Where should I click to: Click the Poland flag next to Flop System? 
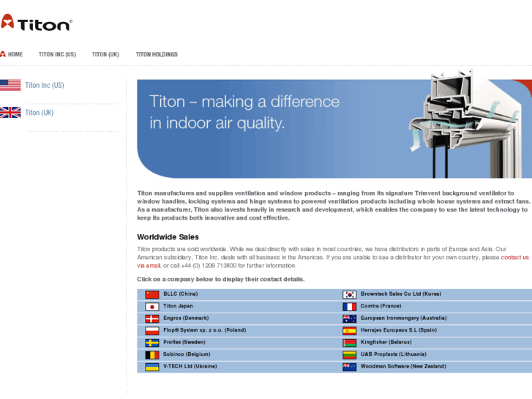pyautogui.click(x=152, y=331)
